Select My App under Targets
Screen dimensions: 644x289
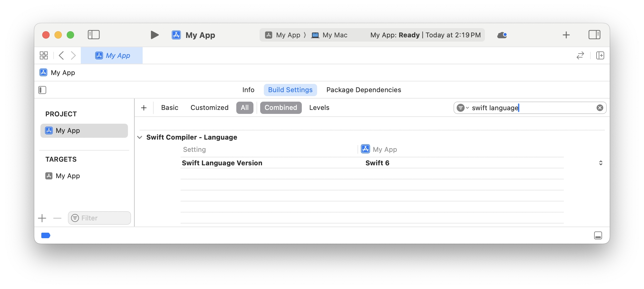pyautogui.click(x=68, y=176)
